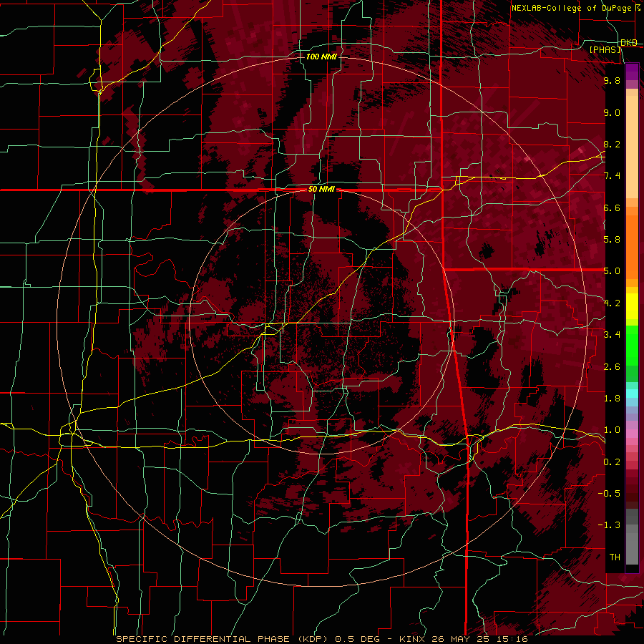Viewport: 644px width, 644px height.
Task: Click the 6.6 scale label
Action: tap(612, 208)
